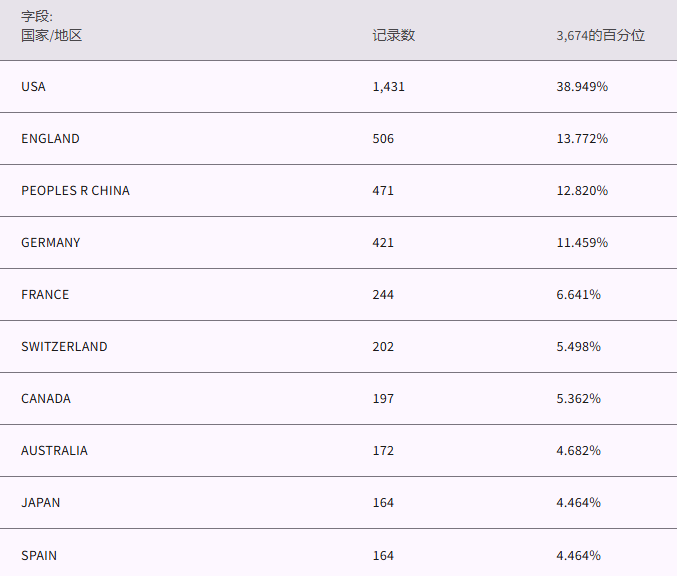Click the 11.459% percentage value
This screenshot has width=677, height=576.
582,243
